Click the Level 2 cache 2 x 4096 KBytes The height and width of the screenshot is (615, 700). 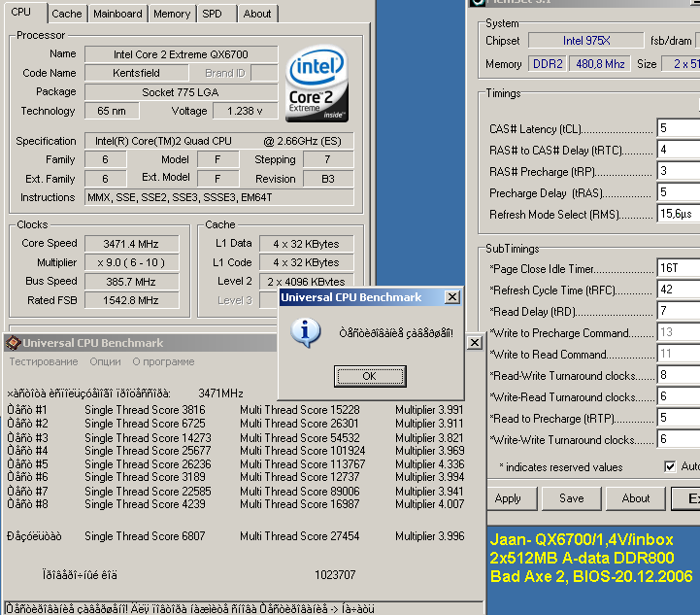(306, 282)
